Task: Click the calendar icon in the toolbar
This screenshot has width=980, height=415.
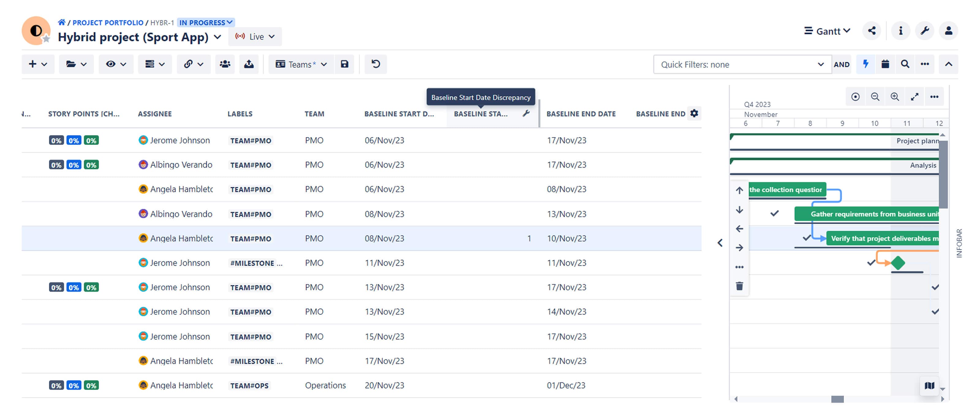Action: [x=885, y=64]
